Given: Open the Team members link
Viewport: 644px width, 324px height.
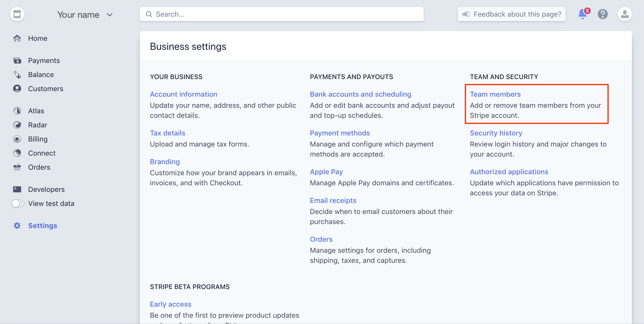Looking at the screenshot, I should (x=495, y=94).
